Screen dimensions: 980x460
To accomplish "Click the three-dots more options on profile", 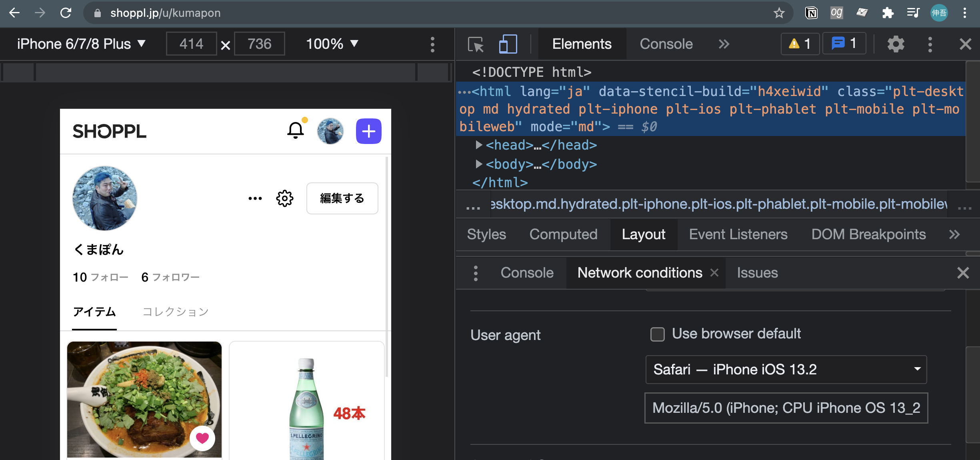I will [255, 198].
